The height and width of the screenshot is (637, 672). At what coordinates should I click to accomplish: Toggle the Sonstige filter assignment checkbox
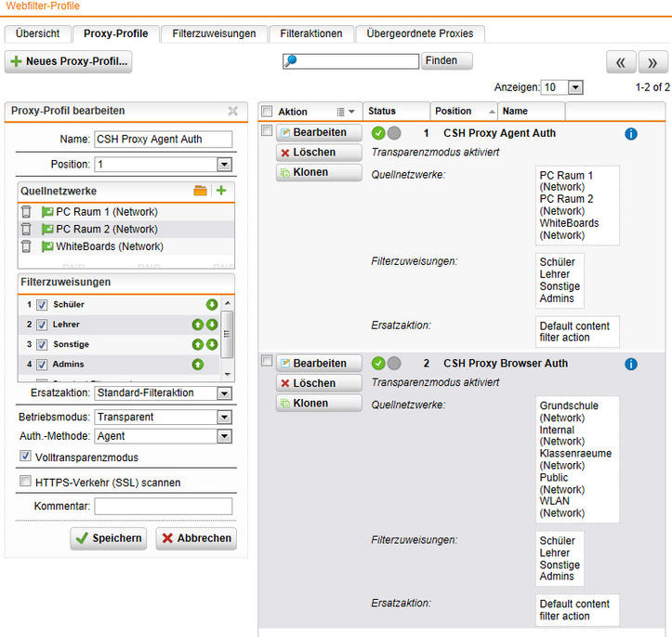click(x=42, y=344)
